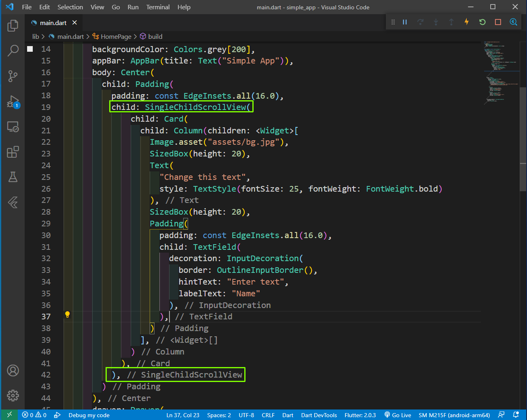Toggle breakpoint square beside line 14
The image size is (527, 420).
(x=30, y=49)
